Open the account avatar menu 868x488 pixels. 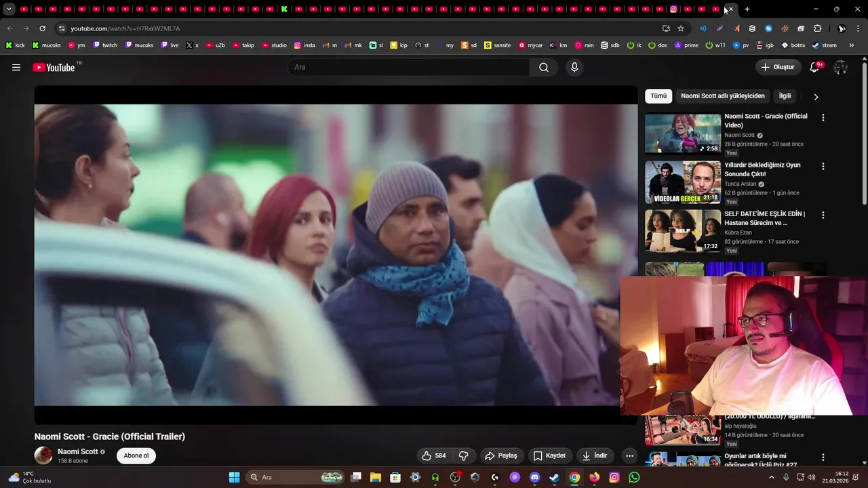tap(840, 67)
